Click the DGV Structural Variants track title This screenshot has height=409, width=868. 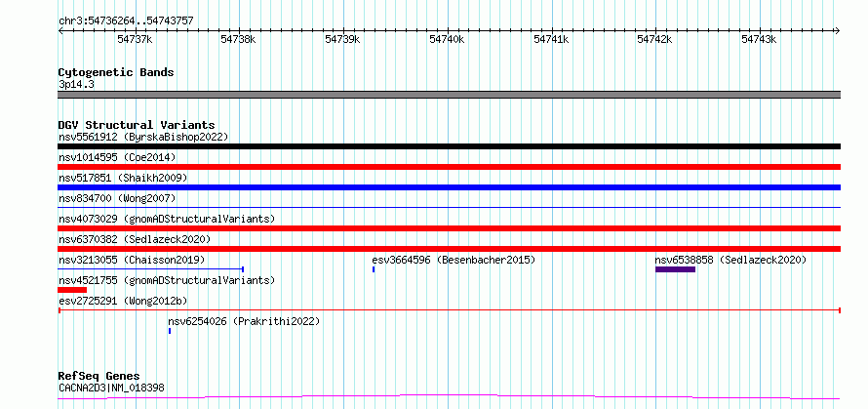coord(137,125)
